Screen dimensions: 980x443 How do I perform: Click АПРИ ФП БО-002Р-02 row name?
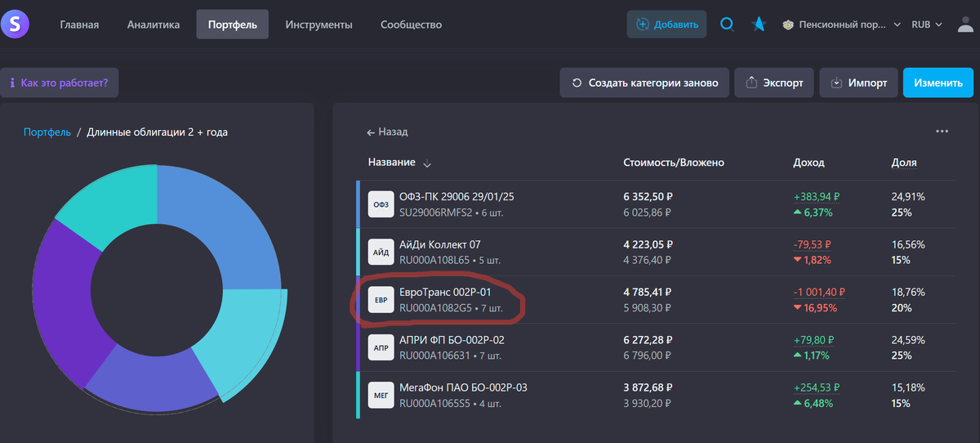pos(452,339)
